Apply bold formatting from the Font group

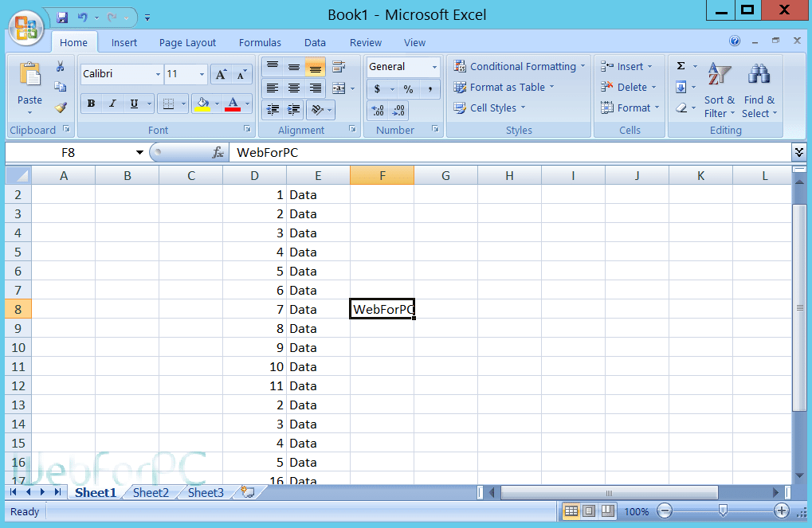[x=90, y=103]
